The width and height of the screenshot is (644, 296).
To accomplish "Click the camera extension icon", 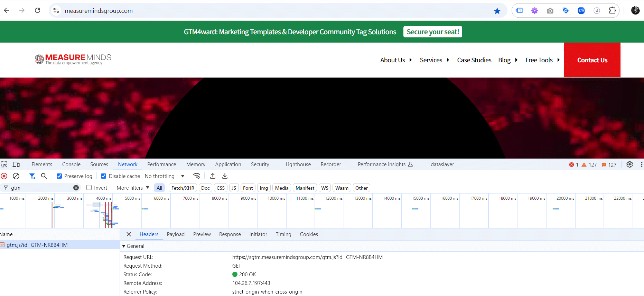I will click(x=550, y=11).
